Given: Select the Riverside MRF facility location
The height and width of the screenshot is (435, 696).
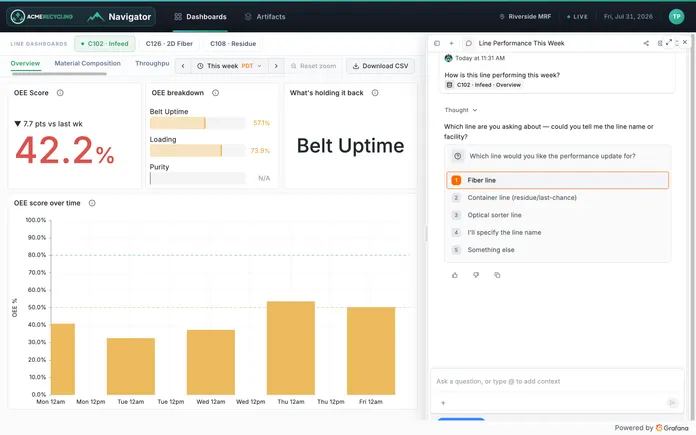Looking at the screenshot, I should [x=525, y=16].
